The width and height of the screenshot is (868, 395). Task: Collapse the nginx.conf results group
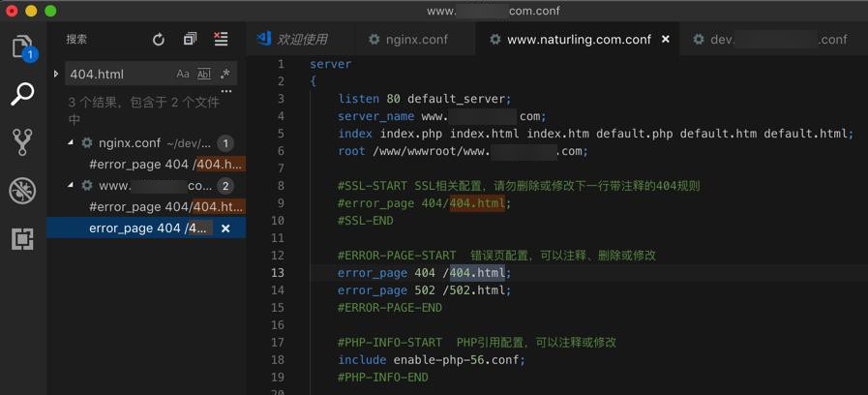coord(71,143)
